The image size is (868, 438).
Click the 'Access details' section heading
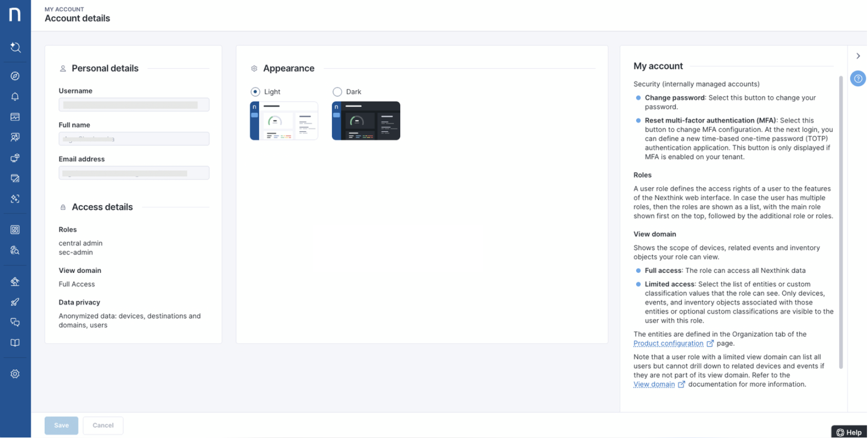pyautogui.click(x=102, y=207)
